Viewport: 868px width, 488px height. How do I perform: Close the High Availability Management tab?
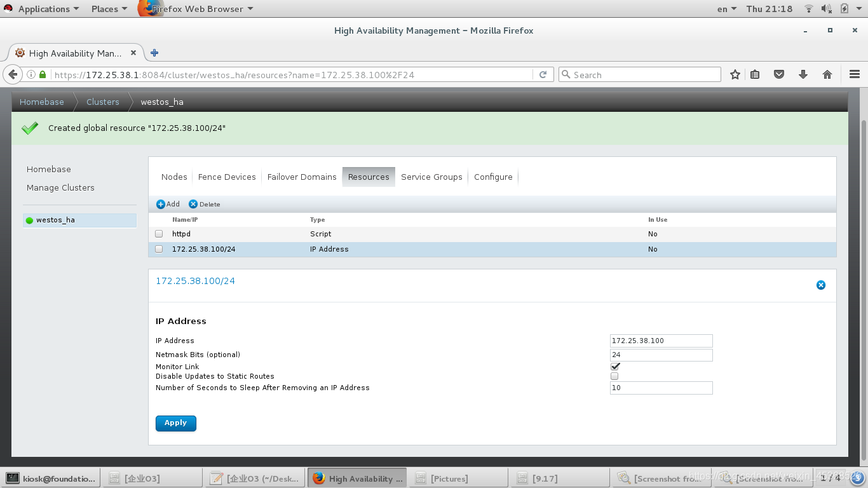[133, 53]
